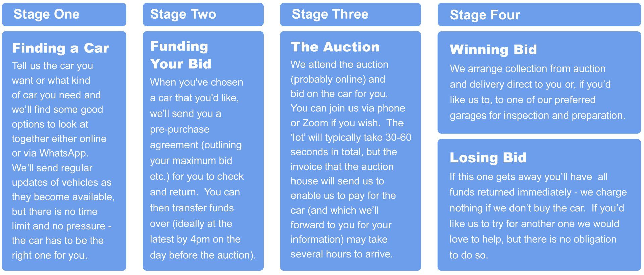Click 'several hours to arrive' text line
The image size is (644, 275).
[342, 254]
